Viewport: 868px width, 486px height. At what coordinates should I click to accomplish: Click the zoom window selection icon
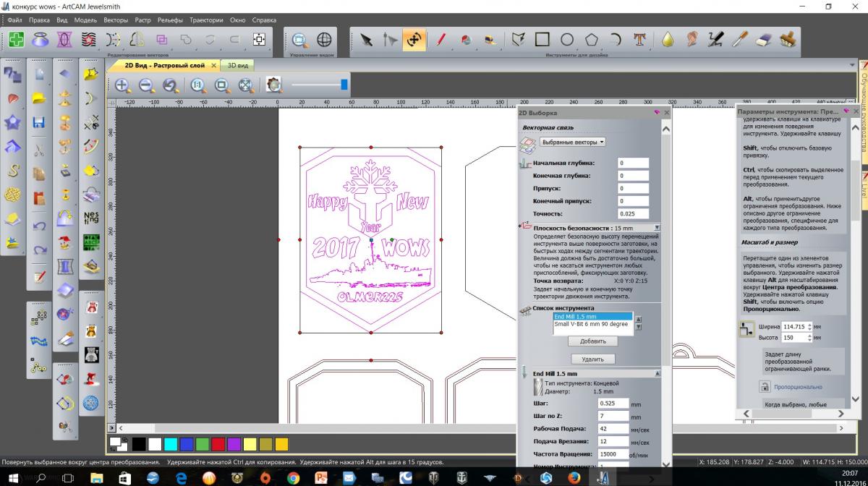click(x=299, y=39)
